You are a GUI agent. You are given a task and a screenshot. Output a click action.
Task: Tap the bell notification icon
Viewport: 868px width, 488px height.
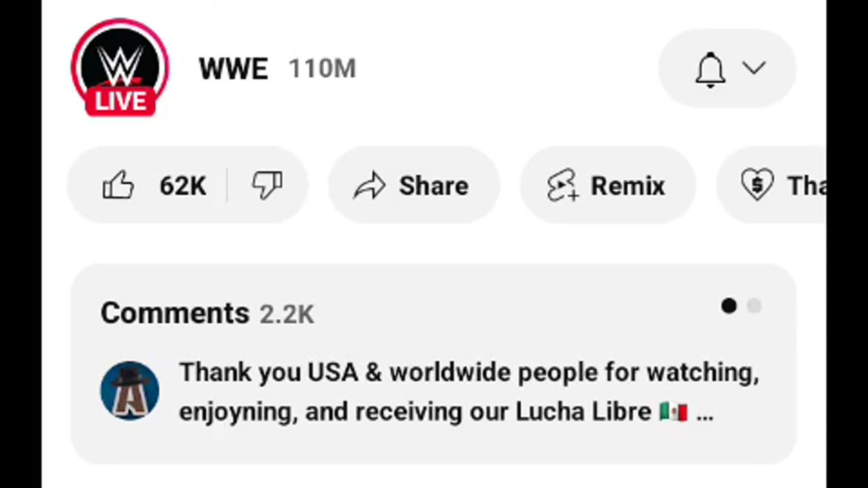pos(710,69)
